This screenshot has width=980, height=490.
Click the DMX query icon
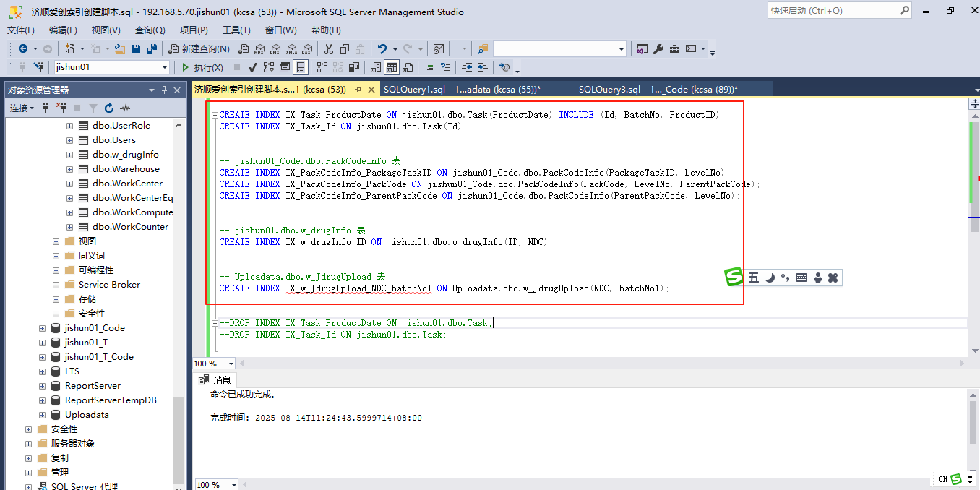coord(275,48)
